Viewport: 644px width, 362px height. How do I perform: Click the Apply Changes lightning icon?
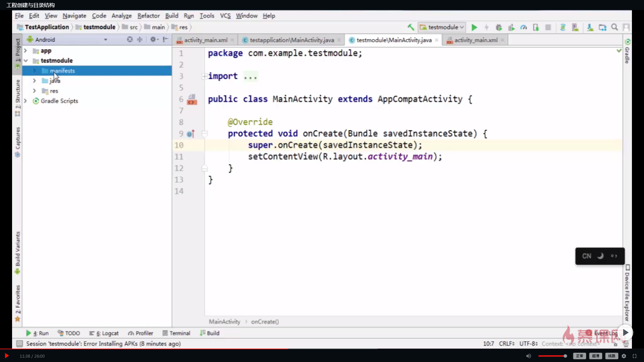487,27
